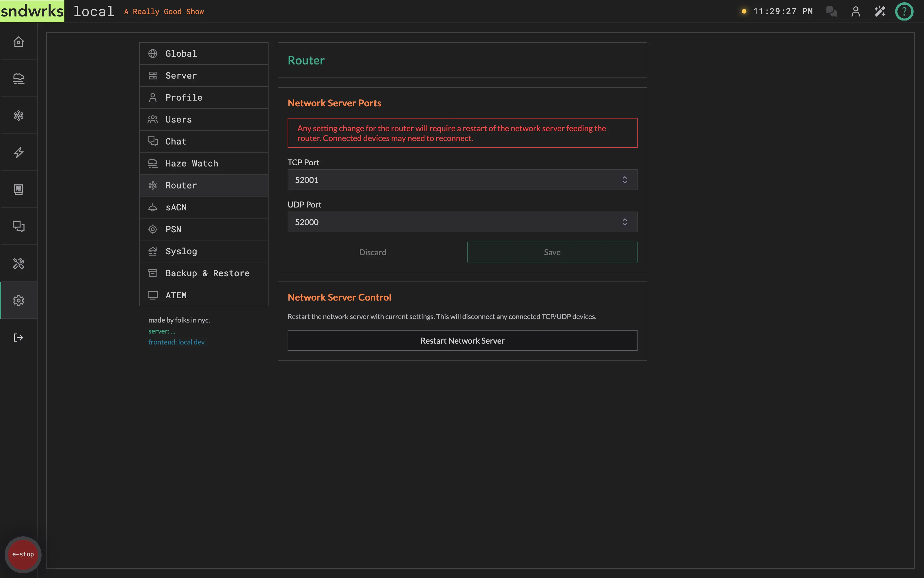
Task: Open the lightning bolt sidebar icon
Action: 18,153
